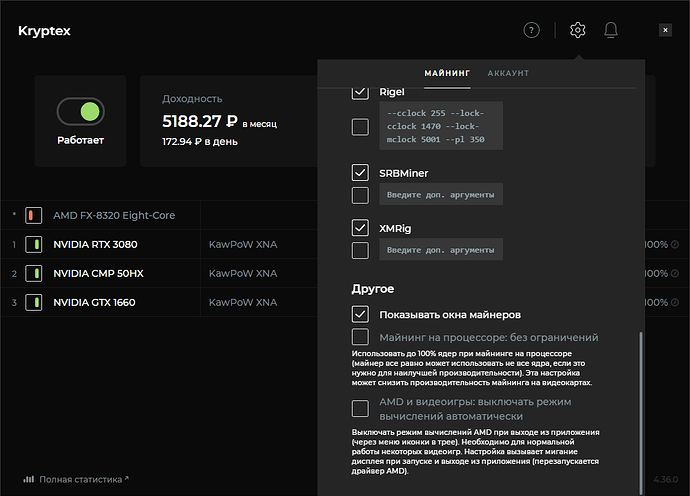Click KawPoW XNA in CMP 50HX row
This screenshot has height=496, width=690.
point(243,273)
